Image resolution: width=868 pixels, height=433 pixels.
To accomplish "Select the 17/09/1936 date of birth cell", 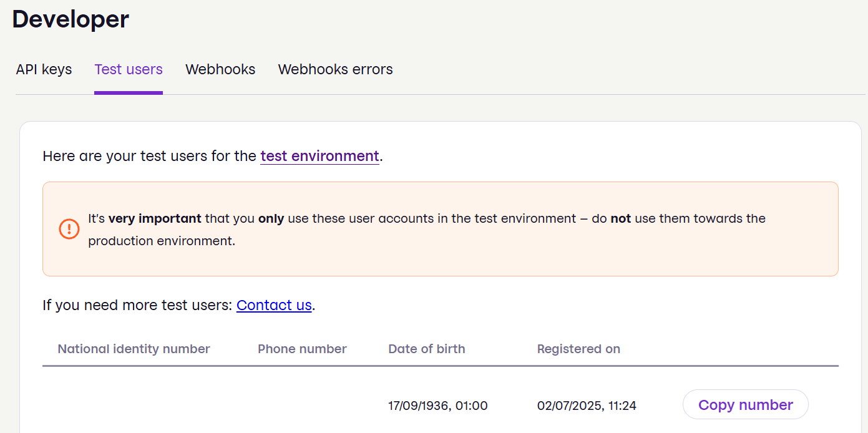I will point(437,406).
